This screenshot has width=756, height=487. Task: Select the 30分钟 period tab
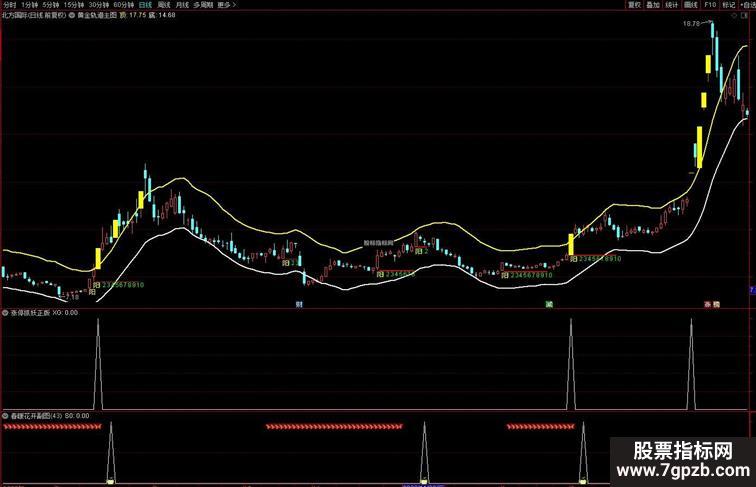98,4
